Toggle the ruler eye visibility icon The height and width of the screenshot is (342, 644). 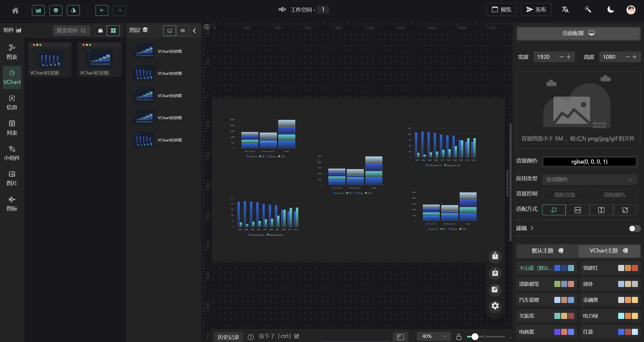(206, 27)
